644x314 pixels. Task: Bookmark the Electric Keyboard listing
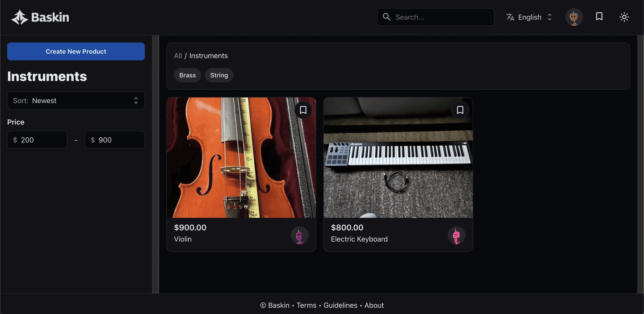click(460, 110)
